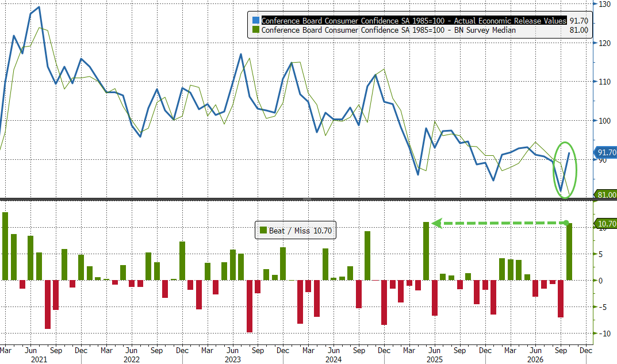The image size is (617, 364).
Task: Click the 130 label on the upper axis
Action: 604,4
